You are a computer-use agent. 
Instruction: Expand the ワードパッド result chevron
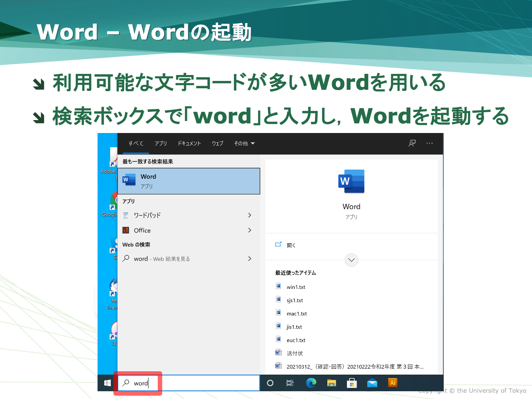tap(250, 215)
